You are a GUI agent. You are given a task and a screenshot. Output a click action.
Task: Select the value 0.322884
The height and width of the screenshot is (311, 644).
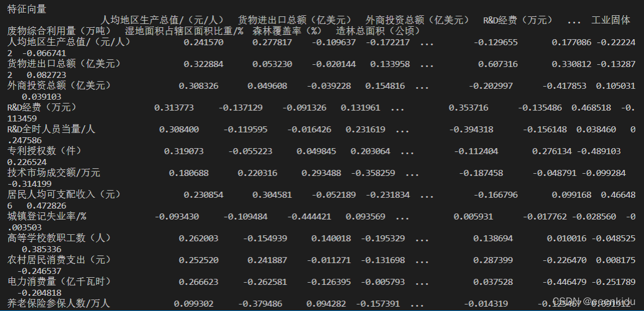pyautogui.click(x=204, y=64)
